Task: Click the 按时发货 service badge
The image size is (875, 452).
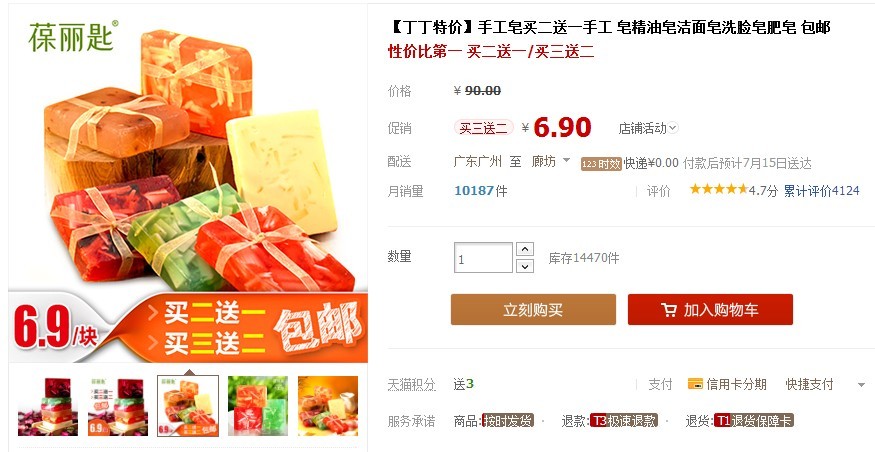Action: [508, 421]
